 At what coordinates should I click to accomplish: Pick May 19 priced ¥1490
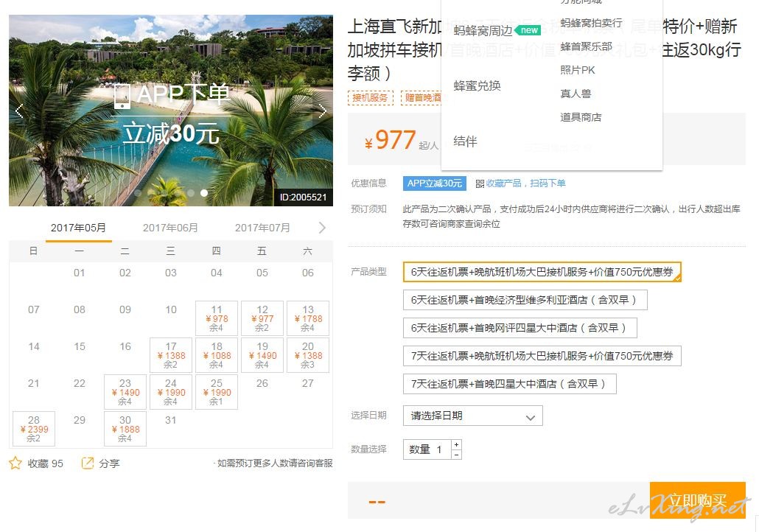(262, 355)
